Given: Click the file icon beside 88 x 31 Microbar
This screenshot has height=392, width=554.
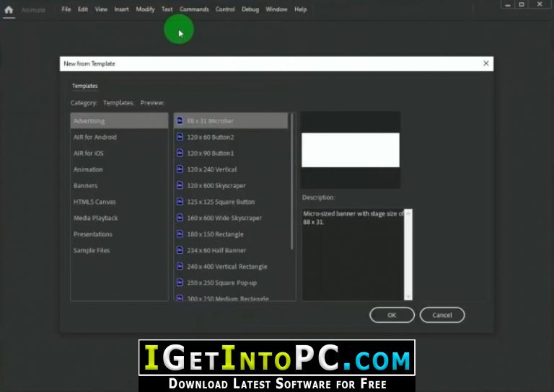Looking at the screenshot, I should [x=180, y=120].
